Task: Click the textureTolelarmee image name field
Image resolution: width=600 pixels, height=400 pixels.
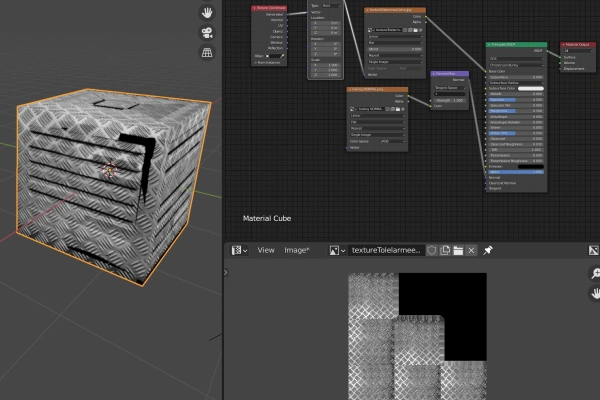Action: pos(386,250)
